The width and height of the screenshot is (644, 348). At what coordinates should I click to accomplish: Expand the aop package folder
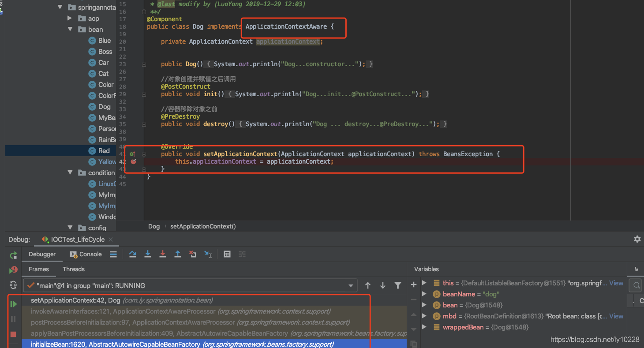[70, 18]
